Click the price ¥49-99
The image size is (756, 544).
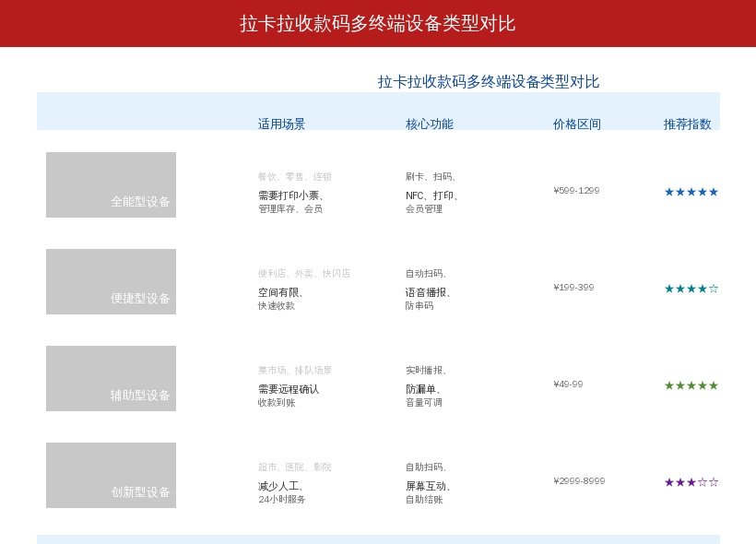[x=568, y=384]
